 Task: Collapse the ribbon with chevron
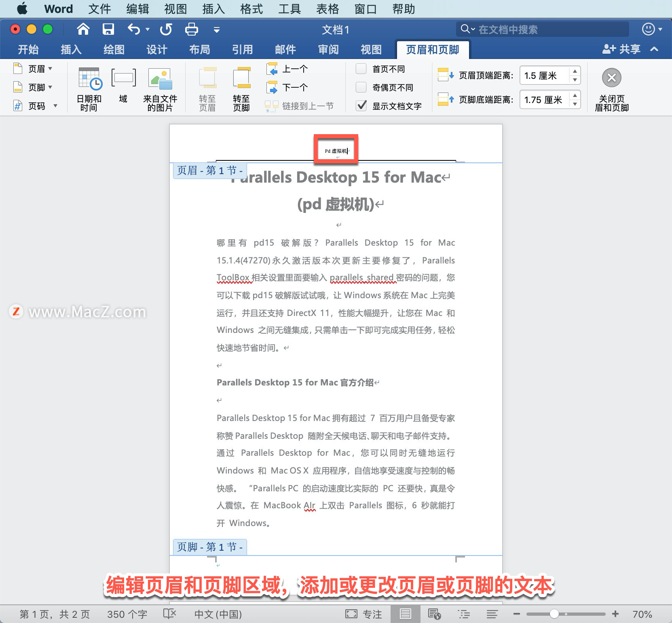[x=654, y=49]
